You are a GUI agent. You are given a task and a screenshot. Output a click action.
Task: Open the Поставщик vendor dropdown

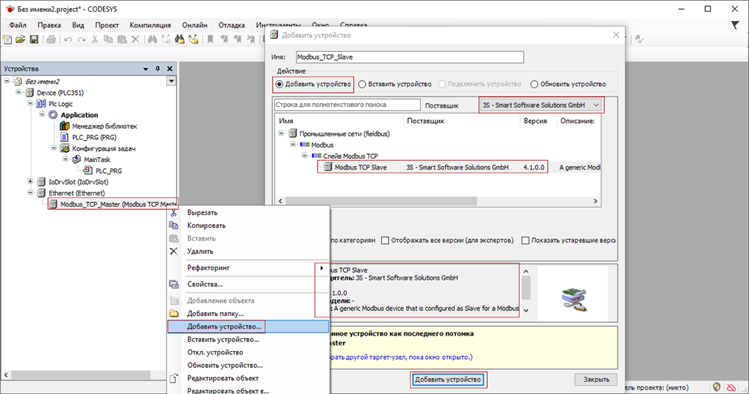(541, 105)
